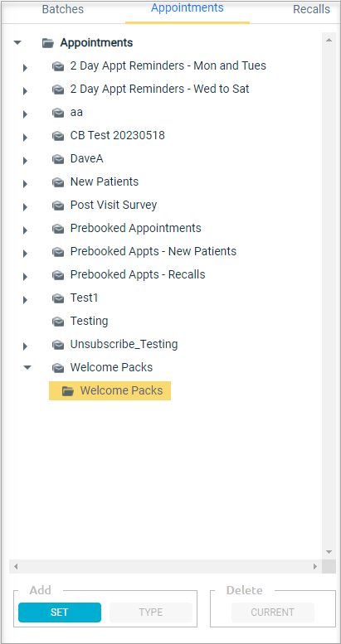Expand the Prebooked Appointments set
This screenshot has height=644, width=341.
25,230
